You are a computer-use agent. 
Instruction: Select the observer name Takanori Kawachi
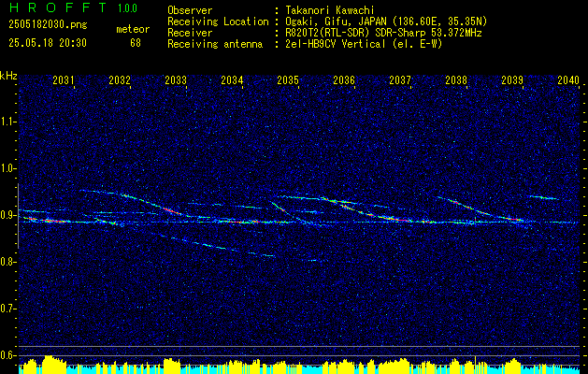coord(330,10)
